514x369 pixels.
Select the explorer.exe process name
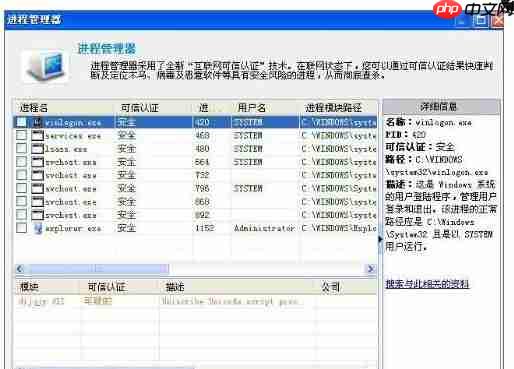point(73,229)
